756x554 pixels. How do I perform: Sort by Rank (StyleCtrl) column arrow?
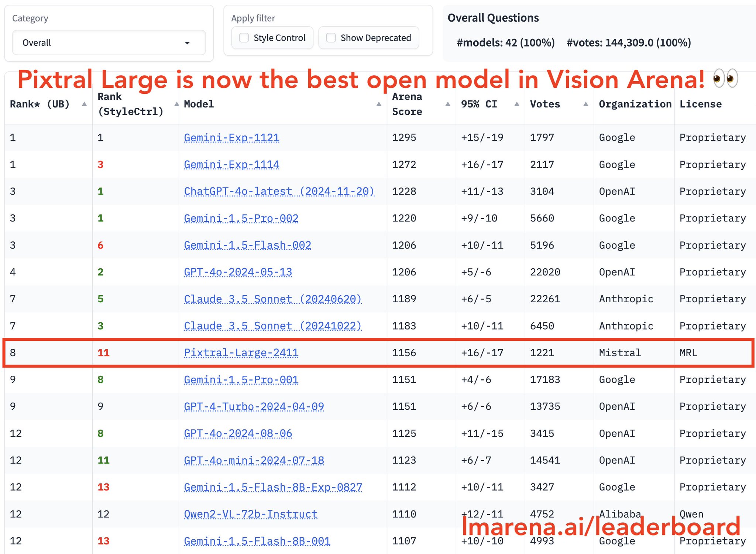click(x=176, y=104)
